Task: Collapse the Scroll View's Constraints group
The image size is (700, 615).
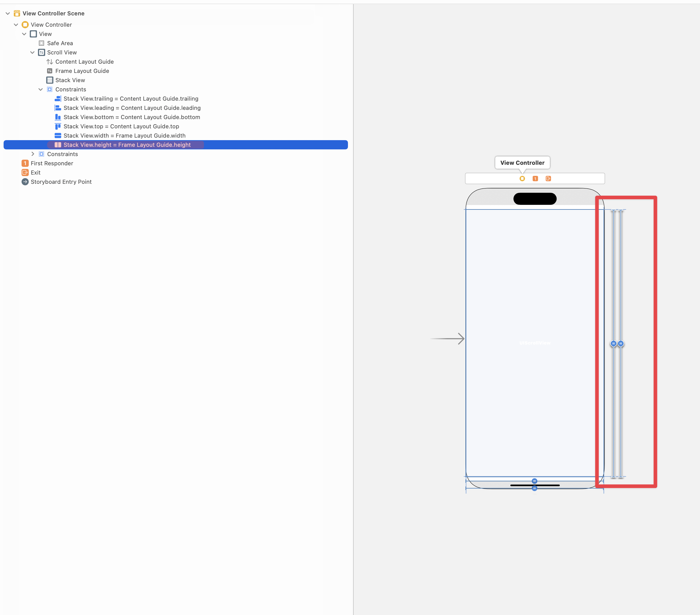Action: point(40,89)
